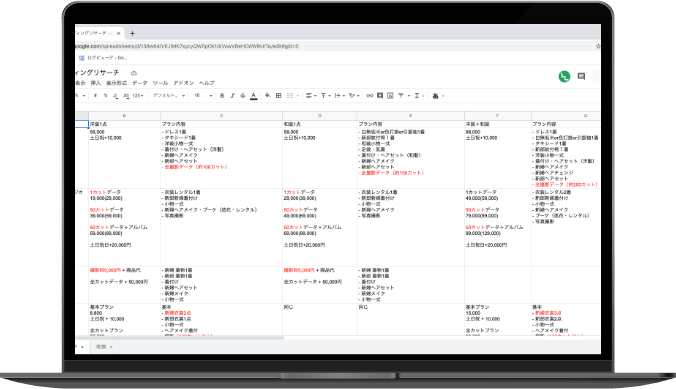Open the text color picker

(x=254, y=96)
